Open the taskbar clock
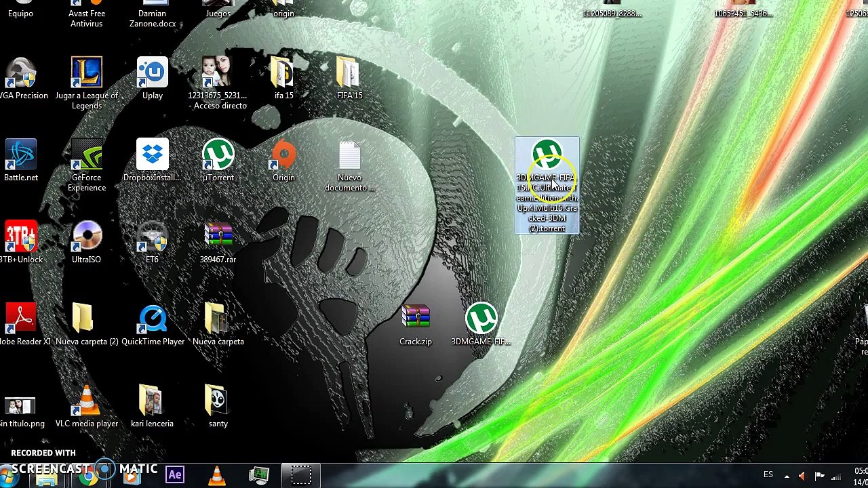 (x=859, y=476)
